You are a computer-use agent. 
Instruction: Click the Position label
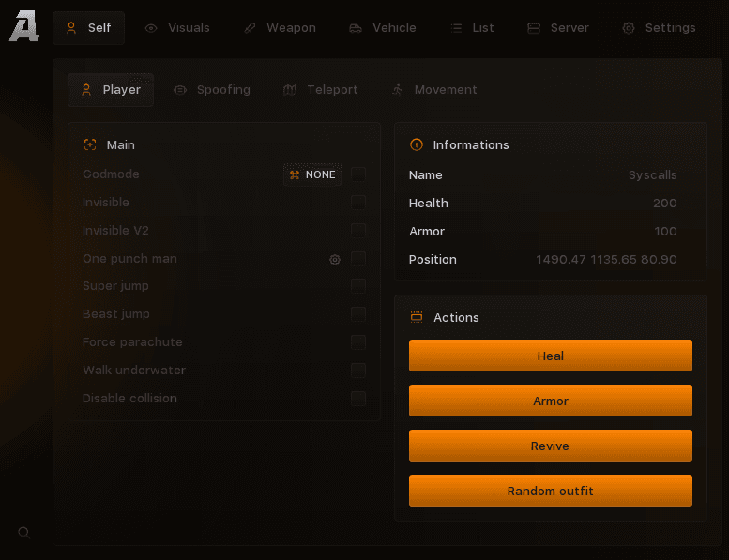(433, 259)
